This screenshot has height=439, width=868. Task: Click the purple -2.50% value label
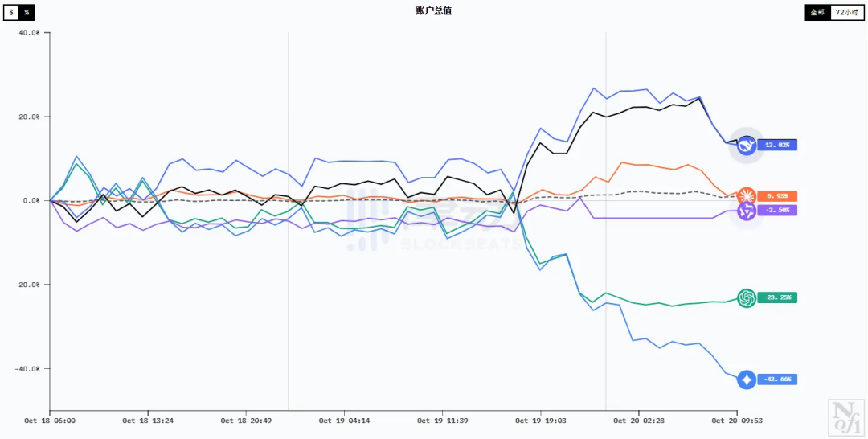point(778,211)
